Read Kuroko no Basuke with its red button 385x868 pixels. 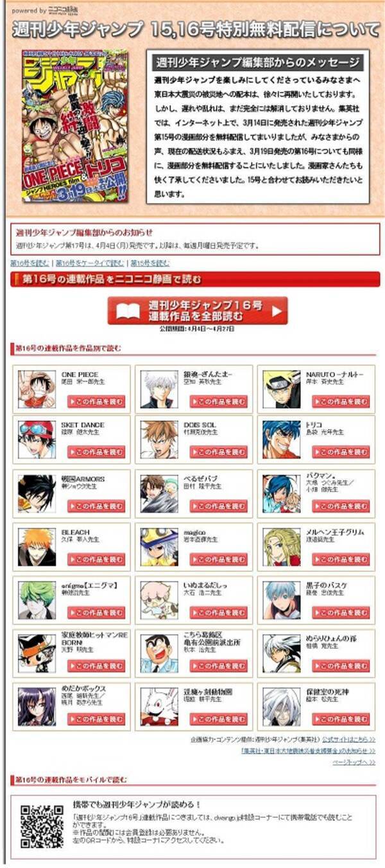pyautogui.click(x=341, y=612)
